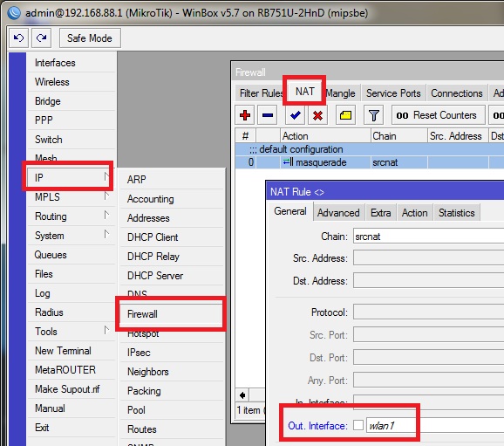Click the undo arrow icon
Viewport: 504px width, 446px height.
point(18,38)
